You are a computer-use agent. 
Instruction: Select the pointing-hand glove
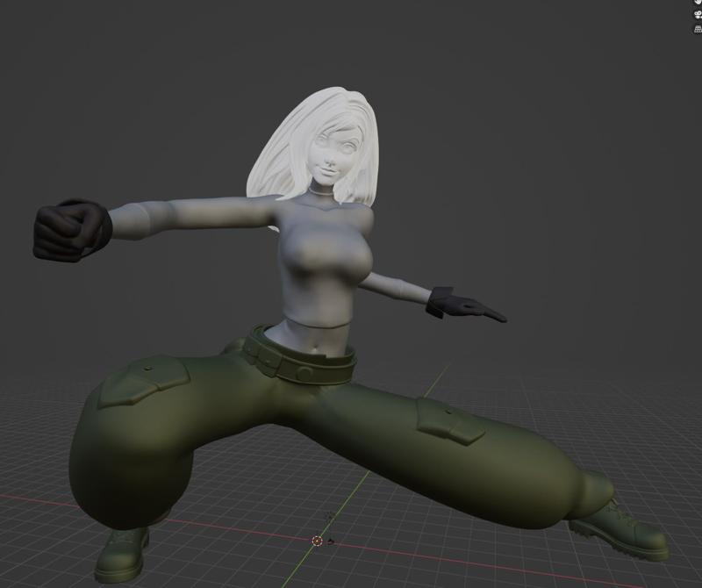click(465, 305)
